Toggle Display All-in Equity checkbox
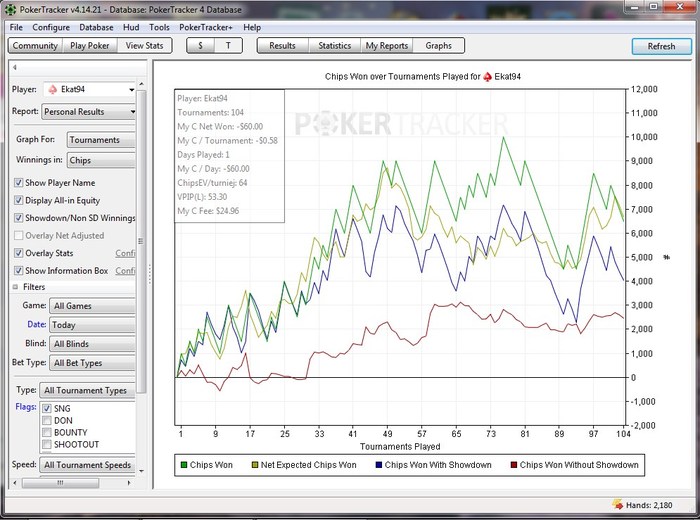Viewport: 700px width, 520px height. (x=18, y=200)
